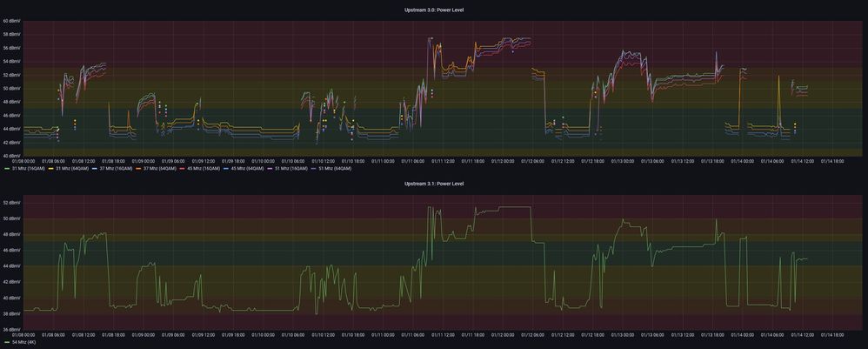Click 01/14 18:00 tick on Upstream 3.0 x-axis
Image resolution: width=868 pixels, height=349 pixels.
tap(831, 161)
